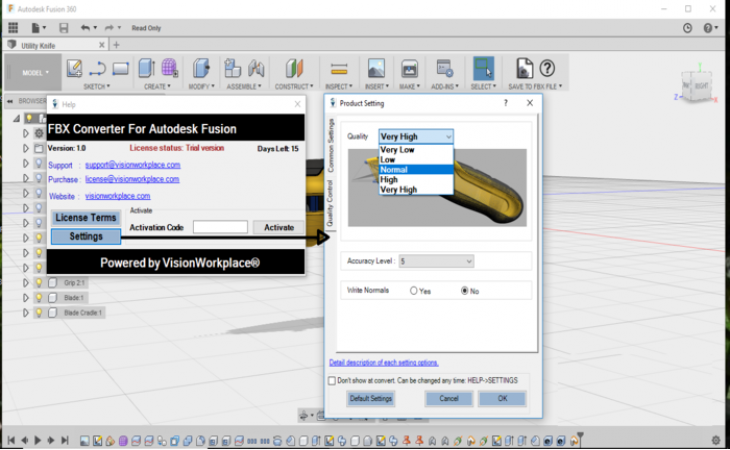730x450 pixels.
Task: Toggle visibility bulb for Blade Cradle:1
Action: pos(39,312)
